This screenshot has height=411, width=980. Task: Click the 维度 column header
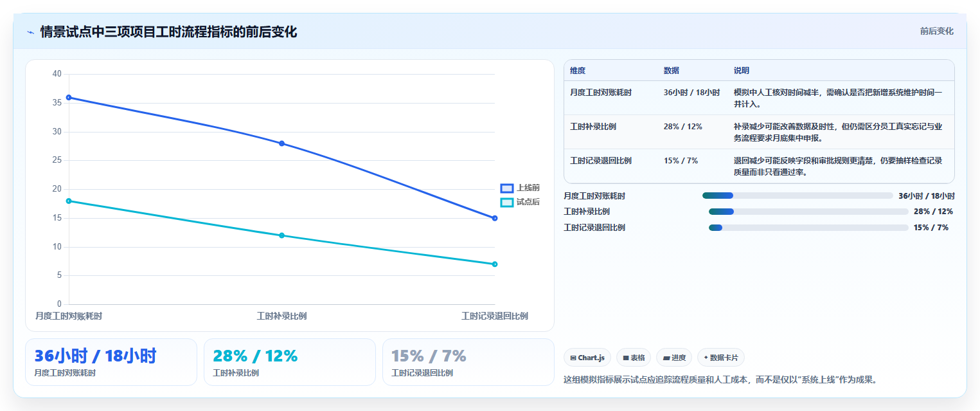578,71
